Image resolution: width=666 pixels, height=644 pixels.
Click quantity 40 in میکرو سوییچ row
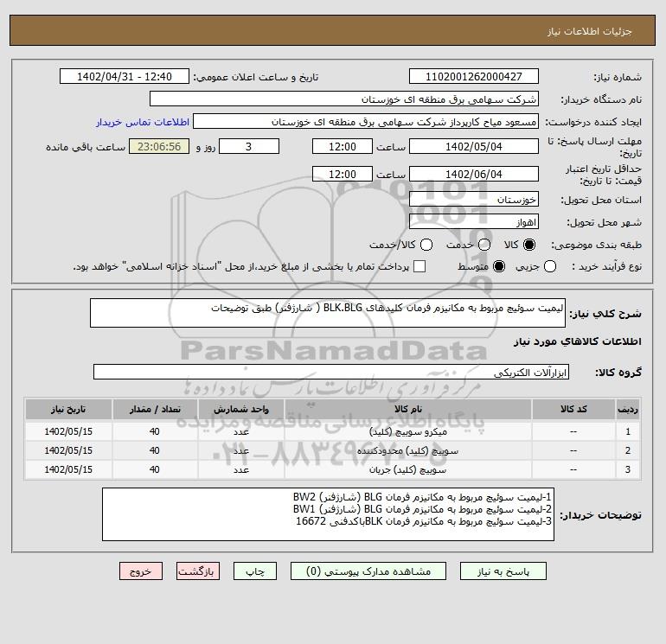(x=155, y=431)
